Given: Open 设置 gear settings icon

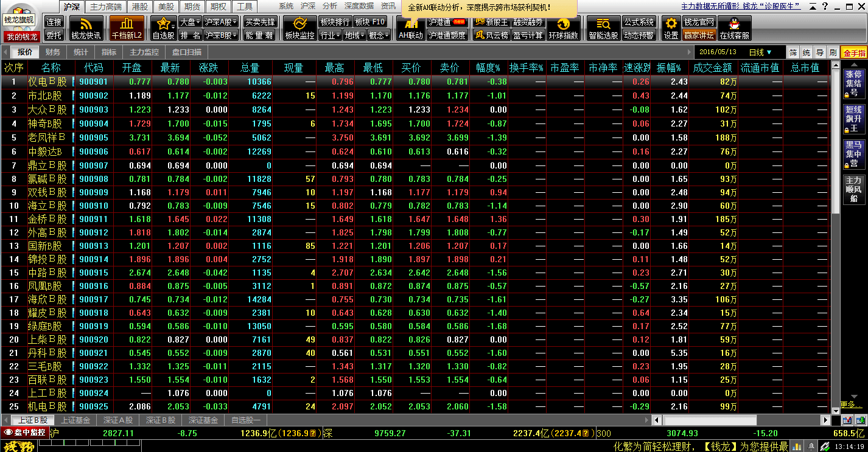Looking at the screenshot, I should point(671,28).
